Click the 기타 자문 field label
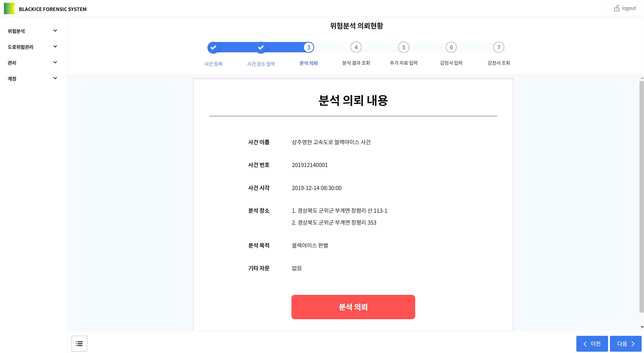644x353 pixels. pos(259,268)
